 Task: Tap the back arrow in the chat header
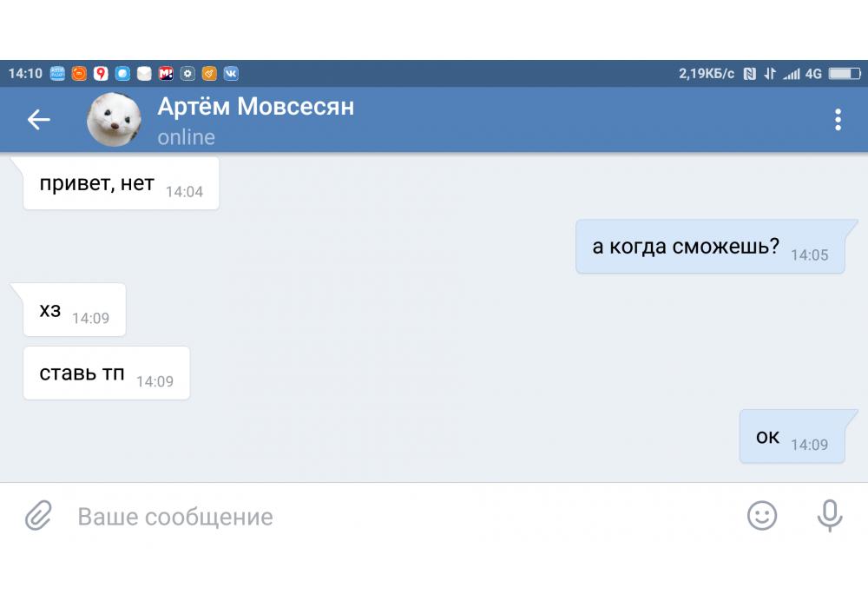click(39, 120)
